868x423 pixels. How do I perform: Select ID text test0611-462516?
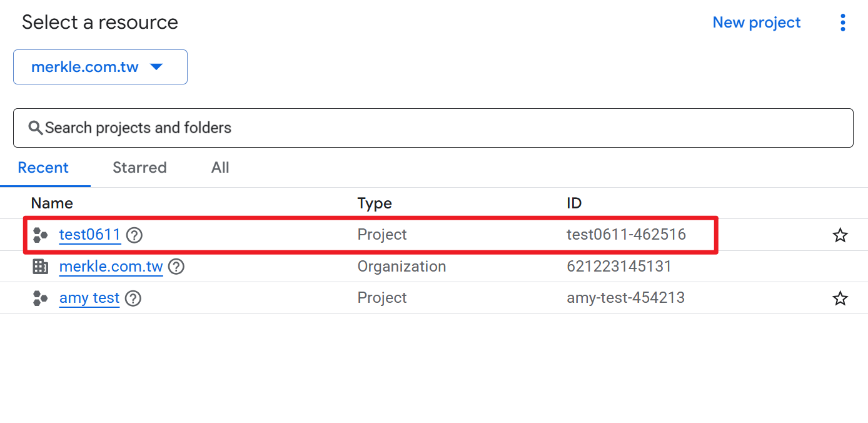(x=626, y=235)
